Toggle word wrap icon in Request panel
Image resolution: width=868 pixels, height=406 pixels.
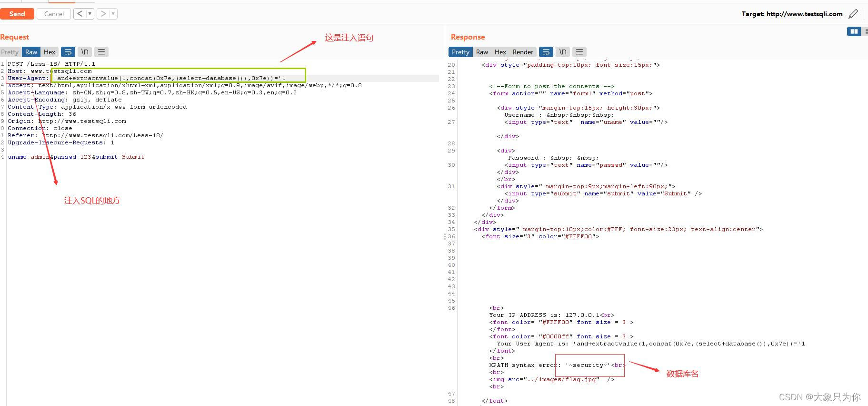68,52
